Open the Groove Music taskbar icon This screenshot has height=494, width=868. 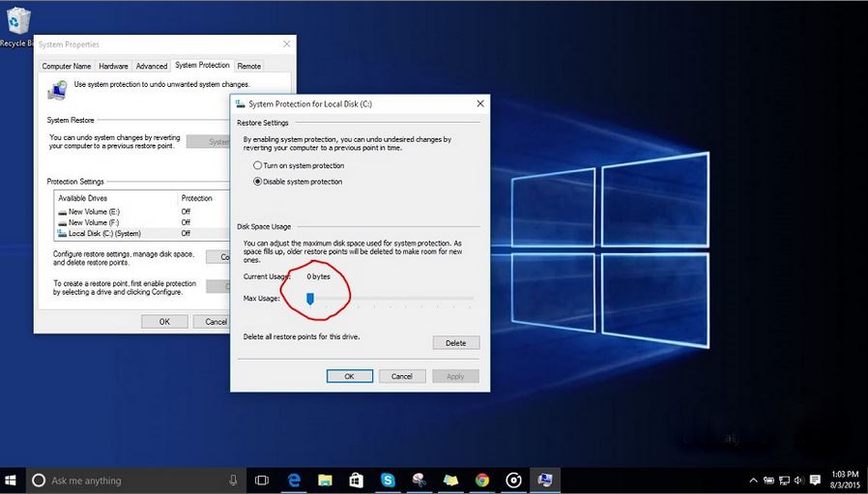pos(513,480)
